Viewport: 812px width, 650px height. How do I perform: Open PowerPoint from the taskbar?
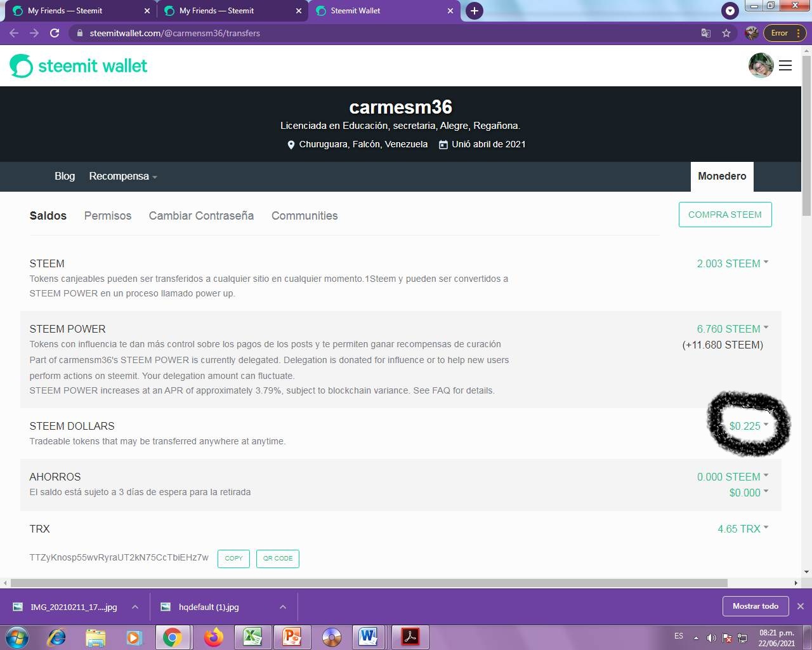(x=292, y=637)
